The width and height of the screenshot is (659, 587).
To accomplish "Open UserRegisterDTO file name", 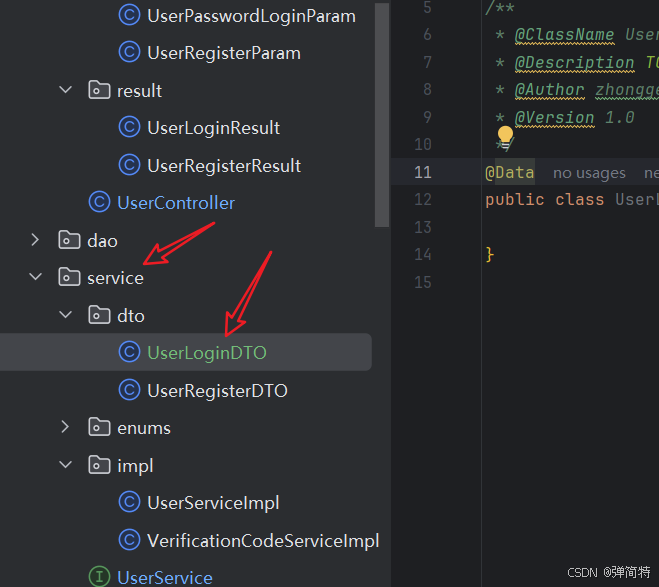I will (x=217, y=391).
